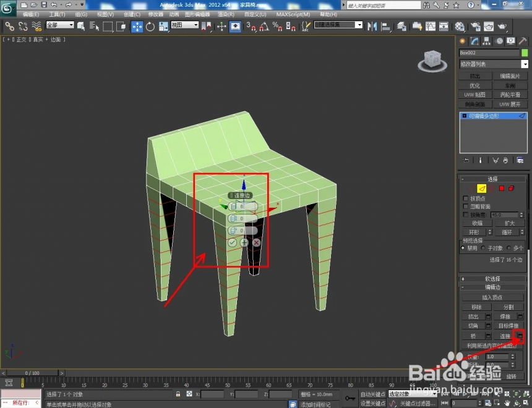Collapse the 选择 rollout
Viewport: 532px width, 408px height.
(492, 179)
